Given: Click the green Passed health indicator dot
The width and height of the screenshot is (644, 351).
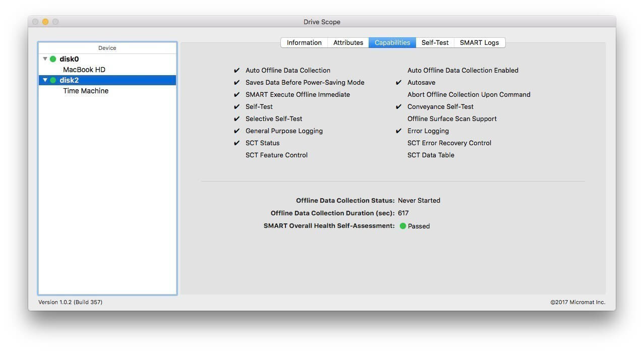Looking at the screenshot, I should (403, 226).
